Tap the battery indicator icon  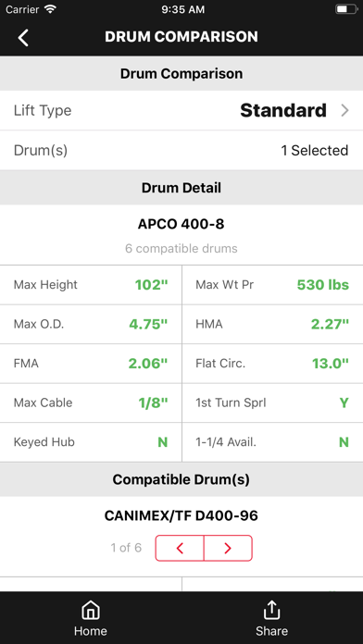tap(346, 9)
